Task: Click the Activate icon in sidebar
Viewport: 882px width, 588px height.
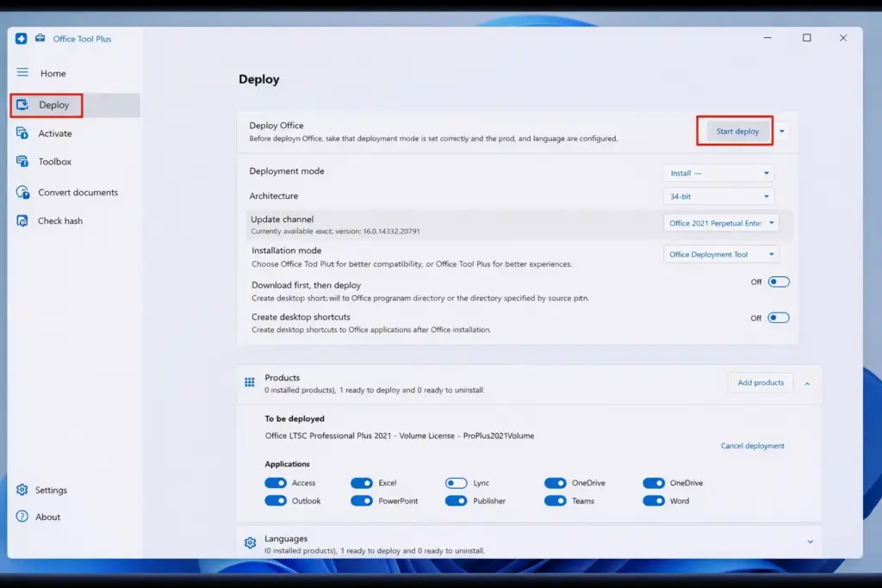Action: 22,133
